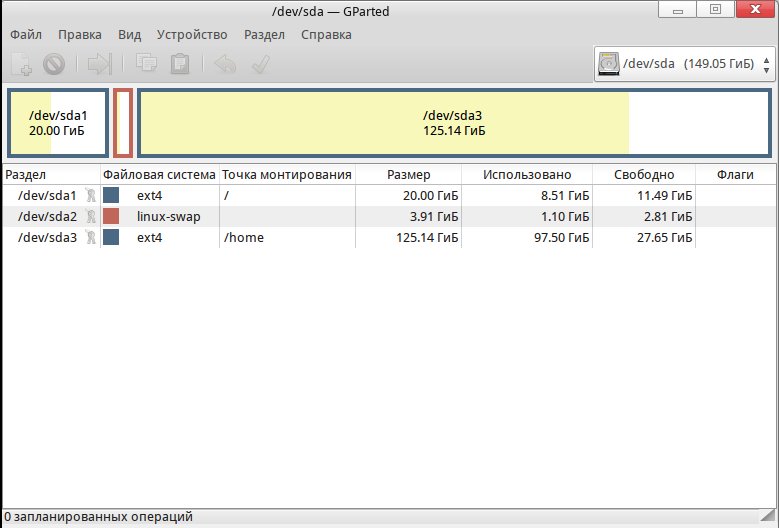The height and width of the screenshot is (528, 779).
Task: Click the Свободно column header
Action: click(x=644, y=175)
